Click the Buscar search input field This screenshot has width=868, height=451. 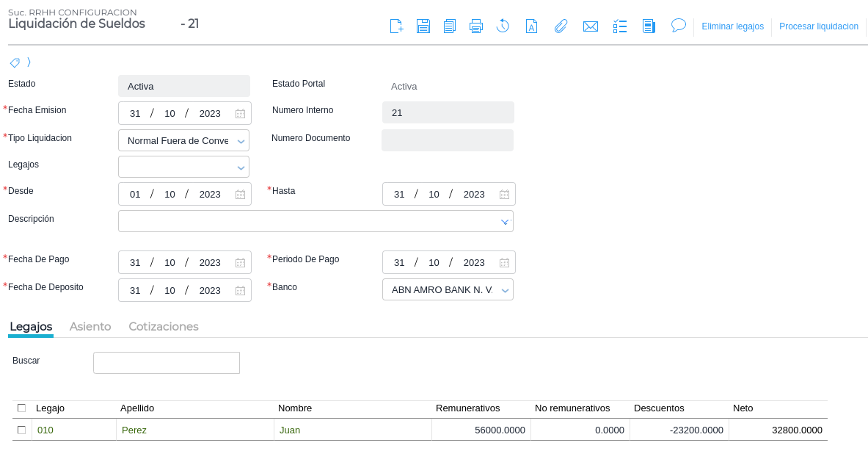pyautogui.click(x=167, y=363)
